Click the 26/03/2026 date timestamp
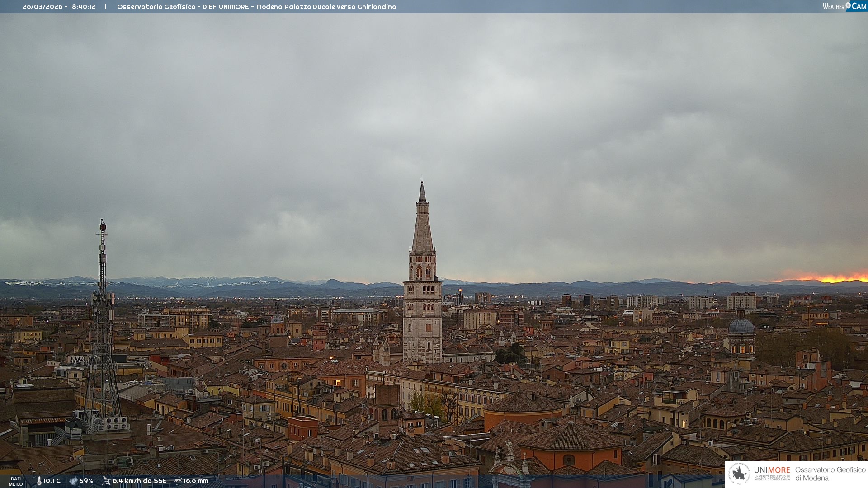 (x=42, y=7)
